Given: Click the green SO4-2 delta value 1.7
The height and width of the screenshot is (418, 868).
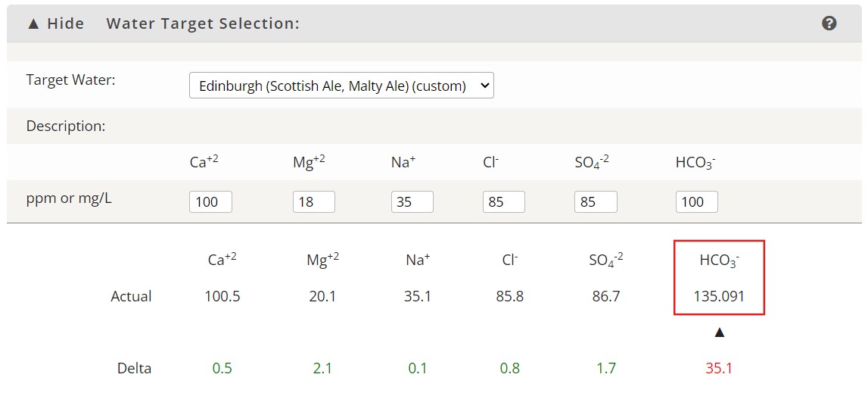Looking at the screenshot, I should click(x=606, y=368).
